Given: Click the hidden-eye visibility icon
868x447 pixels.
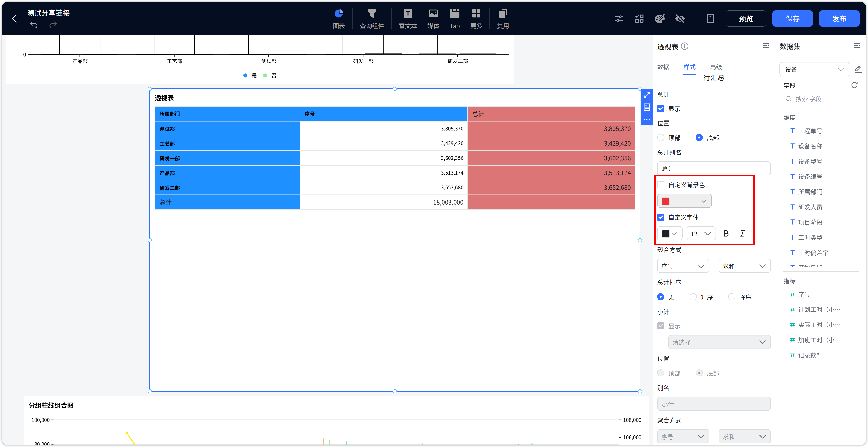Looking at the screenshot, I should coord(680,18).
